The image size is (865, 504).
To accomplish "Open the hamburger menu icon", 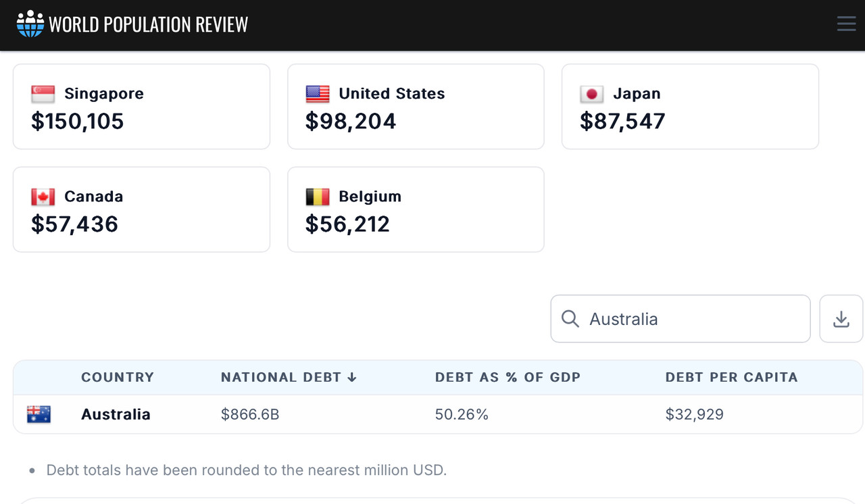I will point(846,24).
